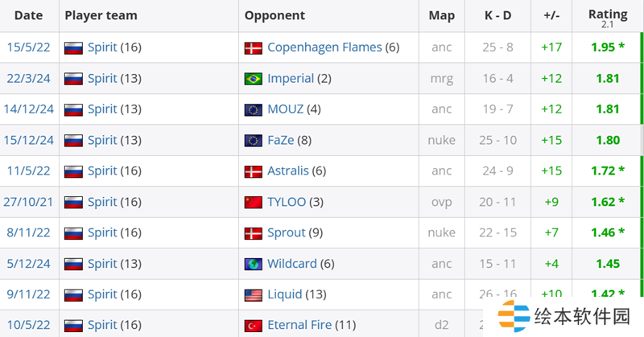Click the Spirit link in the 14/12/24 row
The width and height of the screenshot is (644, 337).
[102, 109]
